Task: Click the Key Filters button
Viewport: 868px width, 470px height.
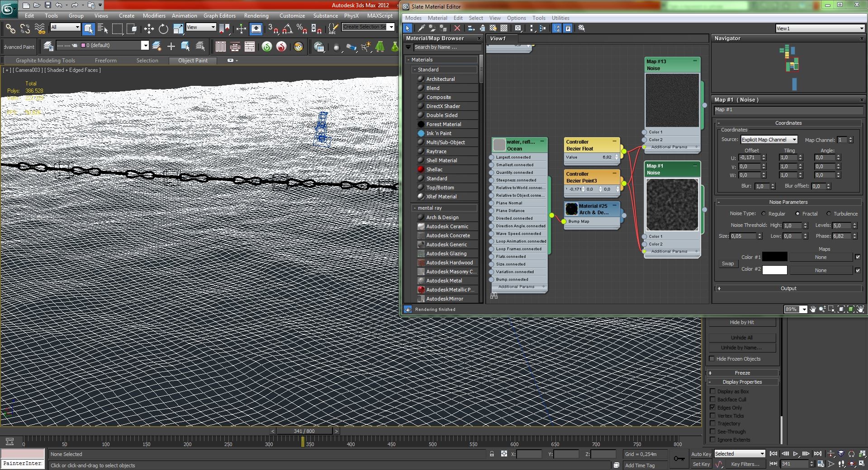Action: [745, 464]
